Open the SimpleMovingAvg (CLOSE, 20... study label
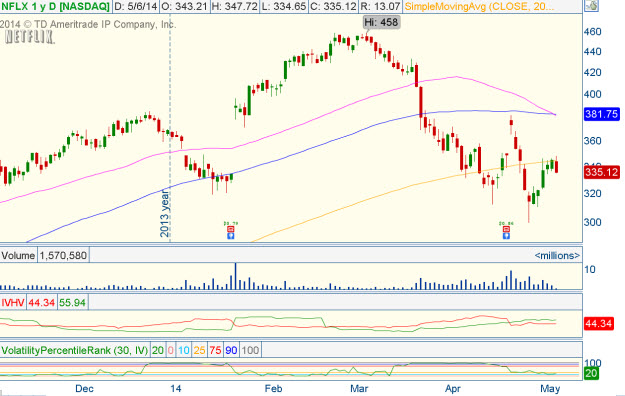This screenshot has width=625, height=396. (x=479, y=6)
